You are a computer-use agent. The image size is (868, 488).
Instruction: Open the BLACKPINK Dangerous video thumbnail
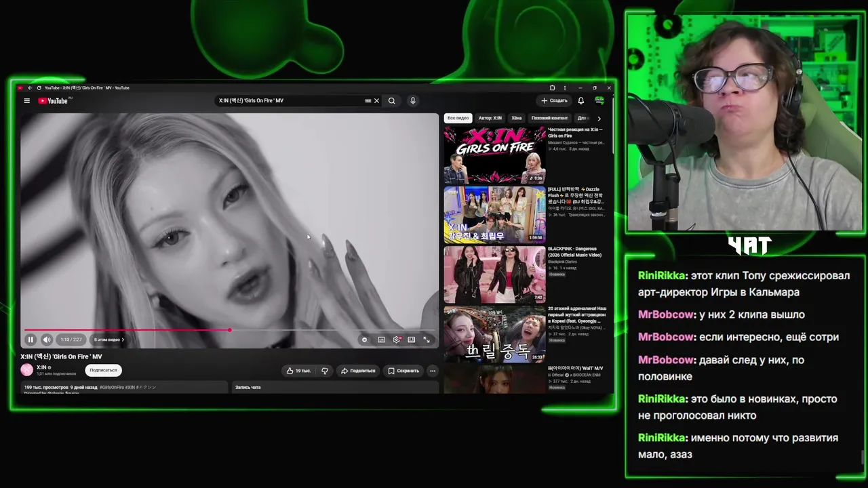[495, 274]
